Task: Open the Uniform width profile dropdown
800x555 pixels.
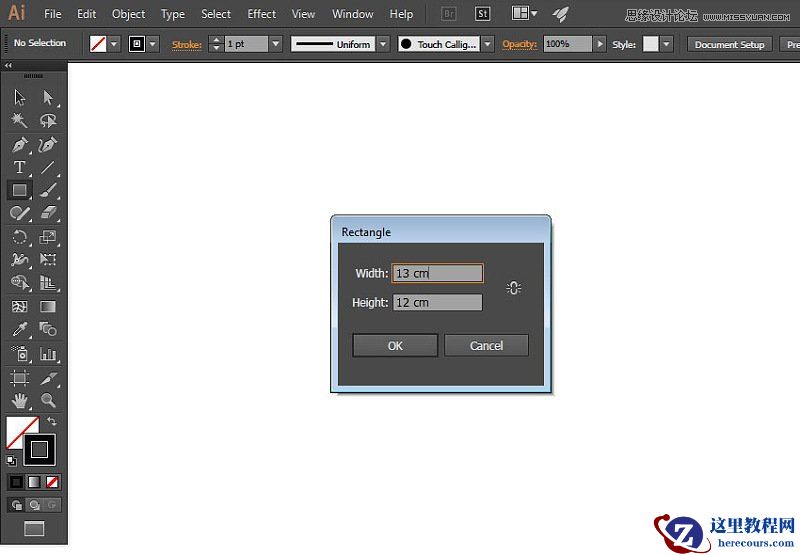Action: tap(384, 44)
